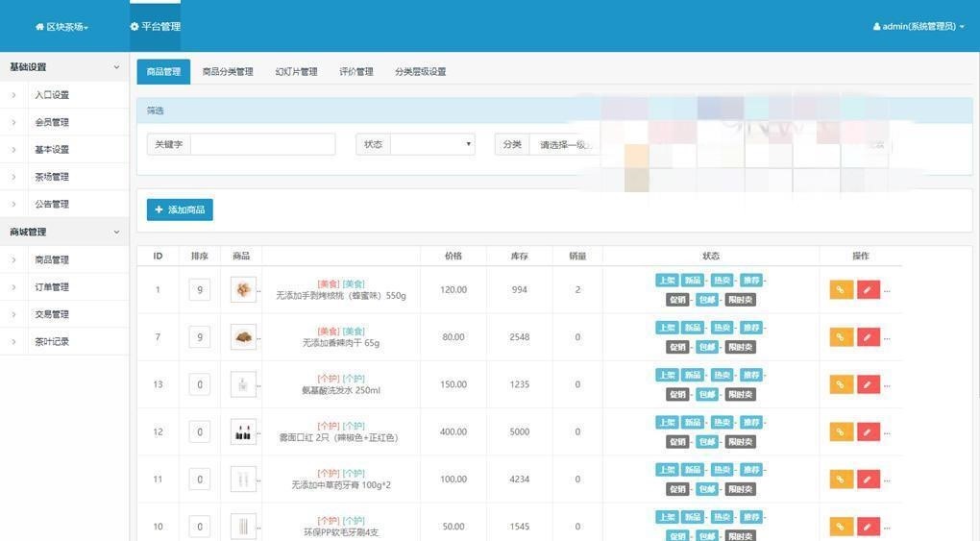This screenshot has height=541, width=980.
Task: Click price 120.00 cell
Action: coord(453,289)
